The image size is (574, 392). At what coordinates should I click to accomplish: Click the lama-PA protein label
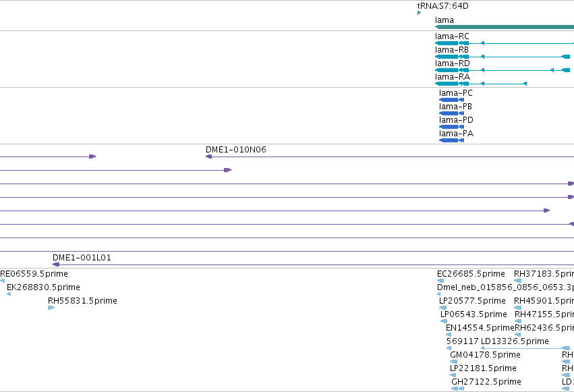pos(456,134)
